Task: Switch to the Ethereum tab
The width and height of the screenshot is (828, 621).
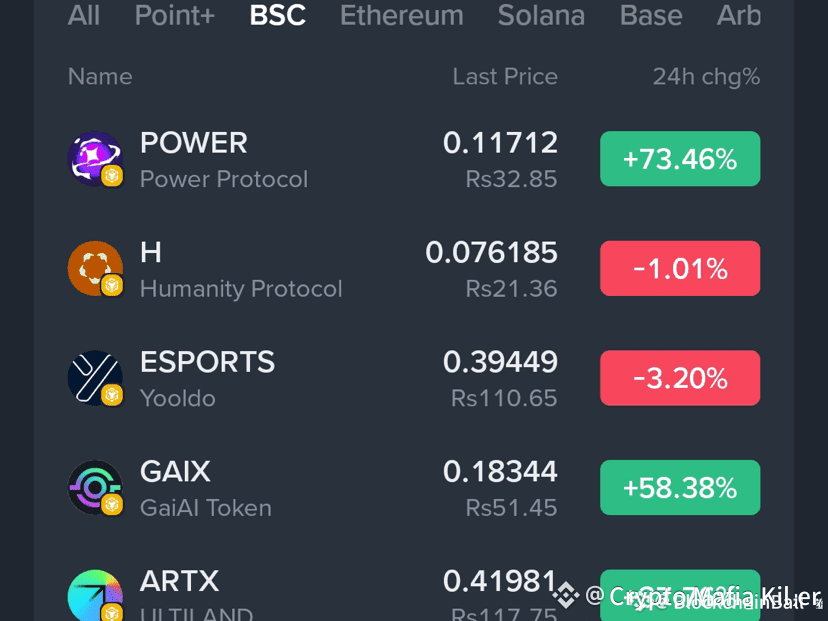Action: (402, 15)
